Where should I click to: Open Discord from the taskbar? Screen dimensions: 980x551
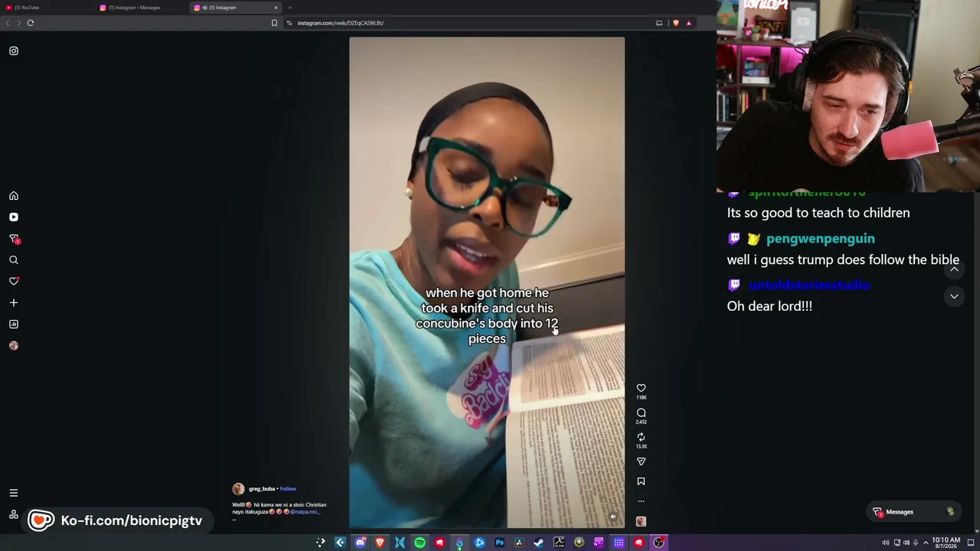(x=360, y=543)
